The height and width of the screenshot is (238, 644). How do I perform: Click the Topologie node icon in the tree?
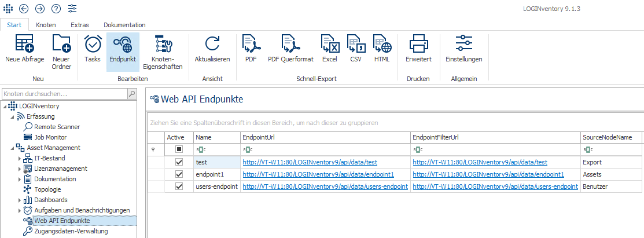click(x=28, y=189)
